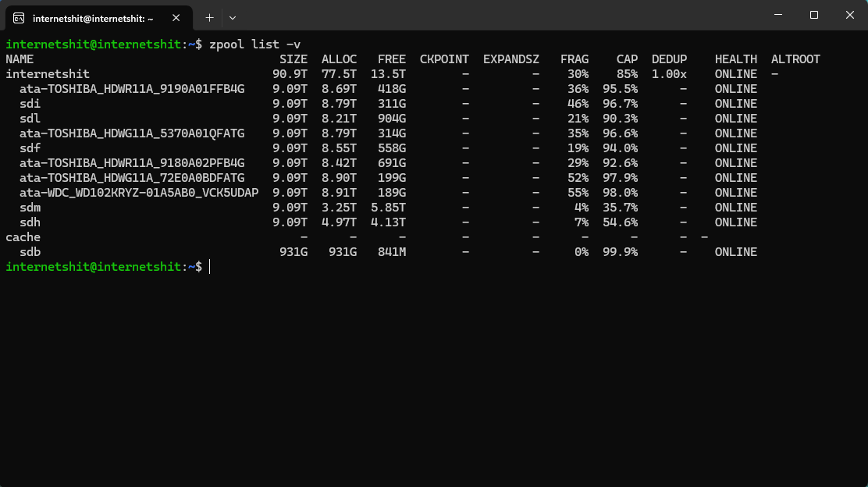Click the EXPANDSZ column header
Viewport: 868px width, 487px height.
511,59
